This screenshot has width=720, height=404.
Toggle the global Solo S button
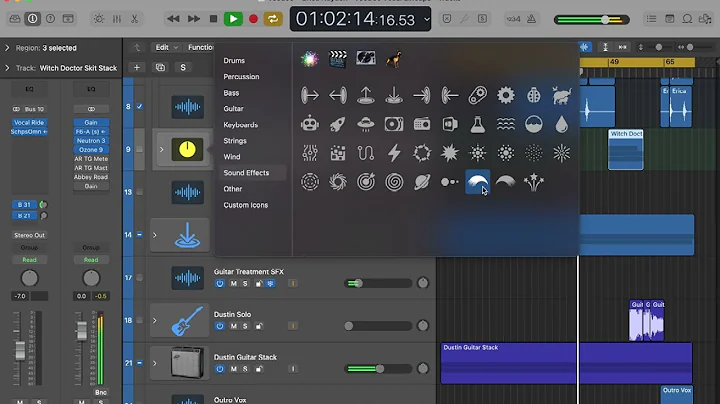click(183, 67)
